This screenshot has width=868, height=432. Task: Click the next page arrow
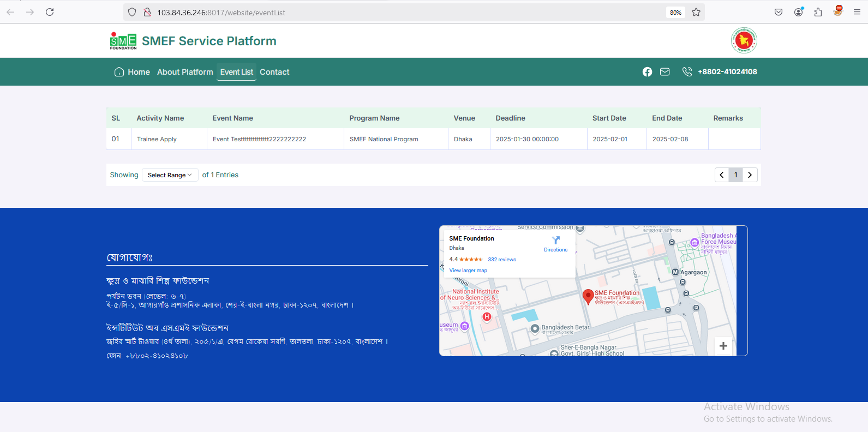tap(750, 175)
